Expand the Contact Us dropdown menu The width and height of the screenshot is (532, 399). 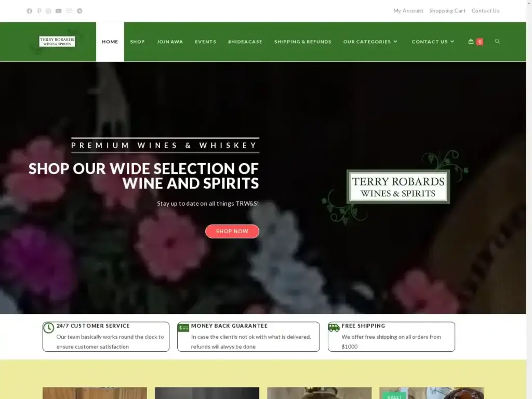tap(433, 42)
